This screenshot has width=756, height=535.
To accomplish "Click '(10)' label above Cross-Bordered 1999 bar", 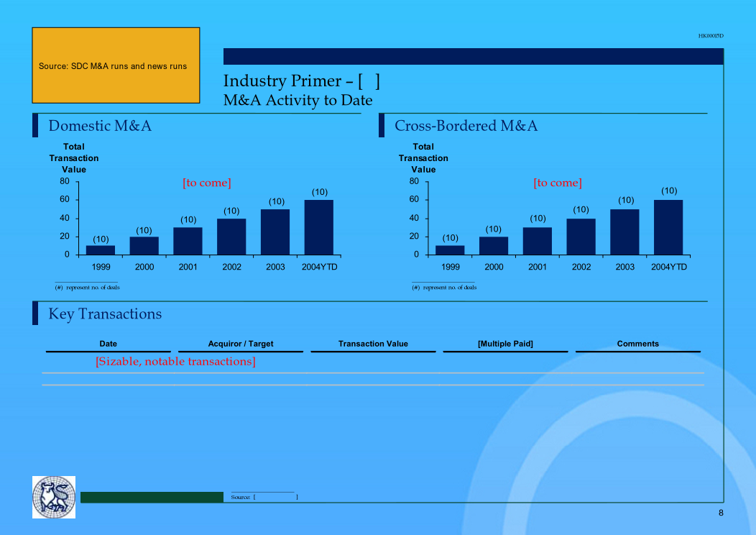I will 451,238.
